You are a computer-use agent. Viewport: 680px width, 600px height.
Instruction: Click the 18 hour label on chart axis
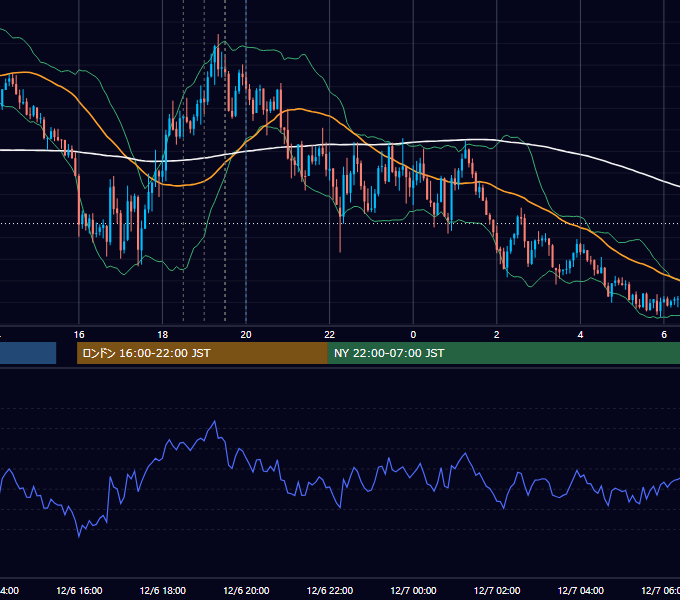click(163, 335)
